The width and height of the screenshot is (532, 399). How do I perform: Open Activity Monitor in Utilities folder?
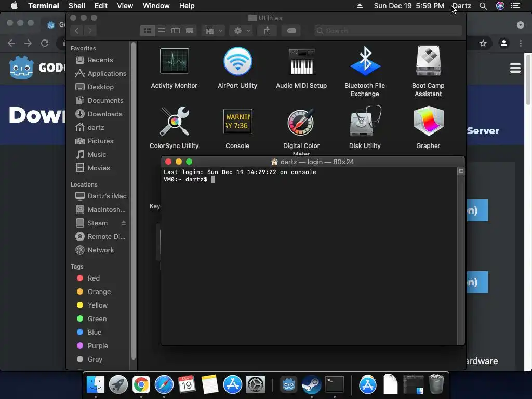[x=174, y=61]
